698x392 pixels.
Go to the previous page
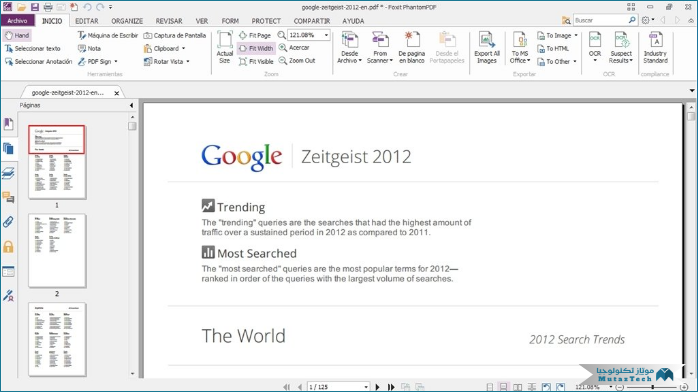pos(300,387)
